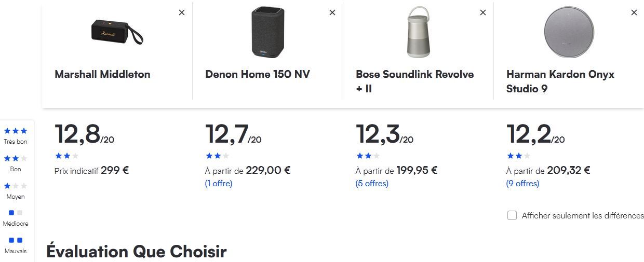Open Bose Soundlink Revolve + II title
Image resolution: width=644 pixels, height=262 pixels.
tap(414, 81)
